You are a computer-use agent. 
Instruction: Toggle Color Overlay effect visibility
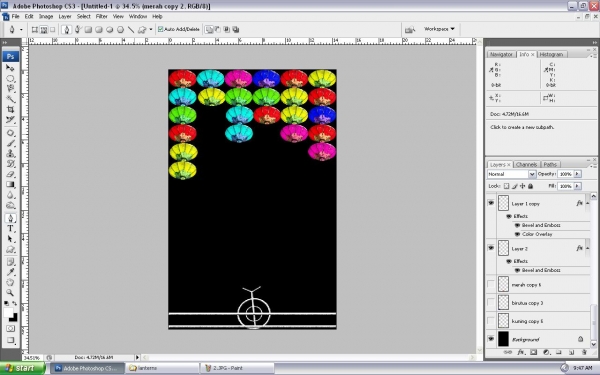pyautogui.click(x=517, y=234)
